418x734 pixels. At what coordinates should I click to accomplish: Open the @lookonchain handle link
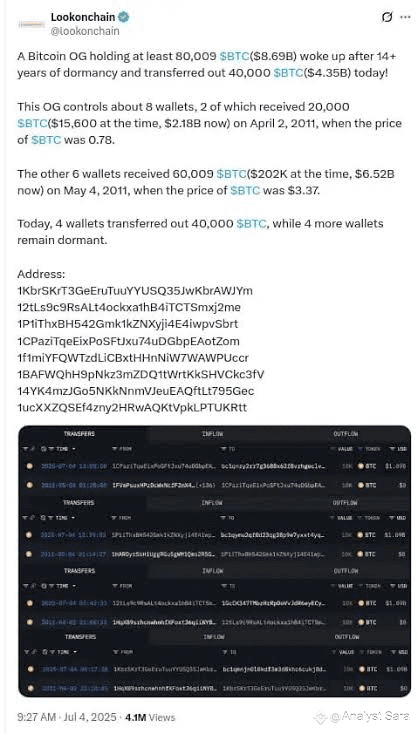coord(85,31)
